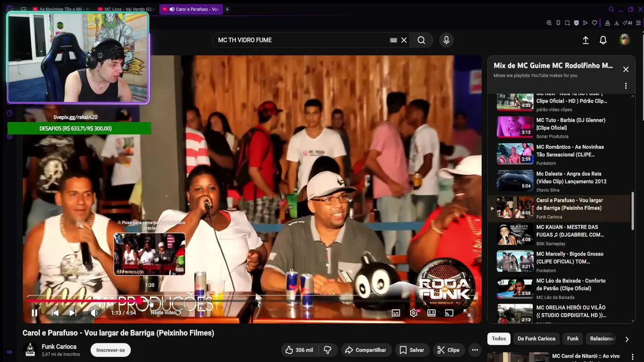
Task: Play 'MC ORELHA HERÓI OU VILÃO' playlist item
Action: point(558,313)
